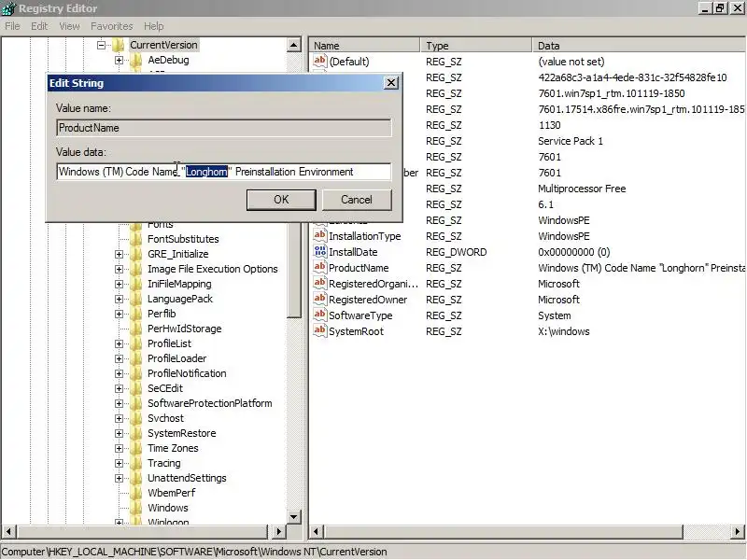Expand the SoftwareProtectionPlatform key
The height and width of the screenshot is (560, 747).
(119, 404)
